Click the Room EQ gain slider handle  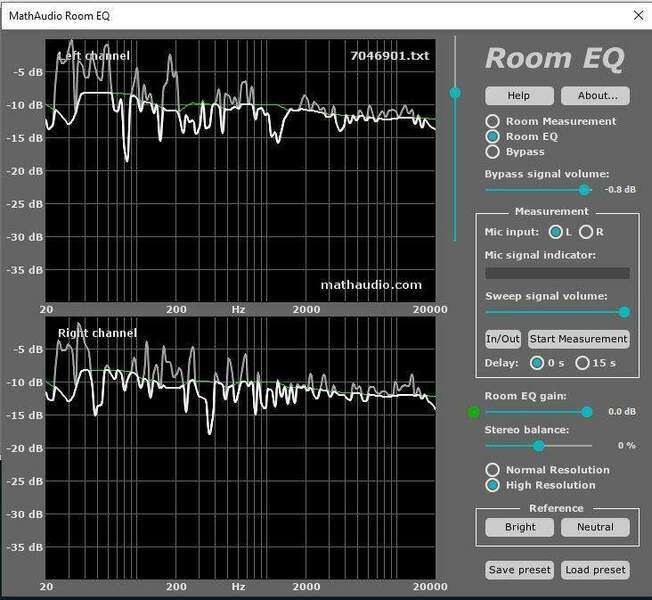pos(587,412)
